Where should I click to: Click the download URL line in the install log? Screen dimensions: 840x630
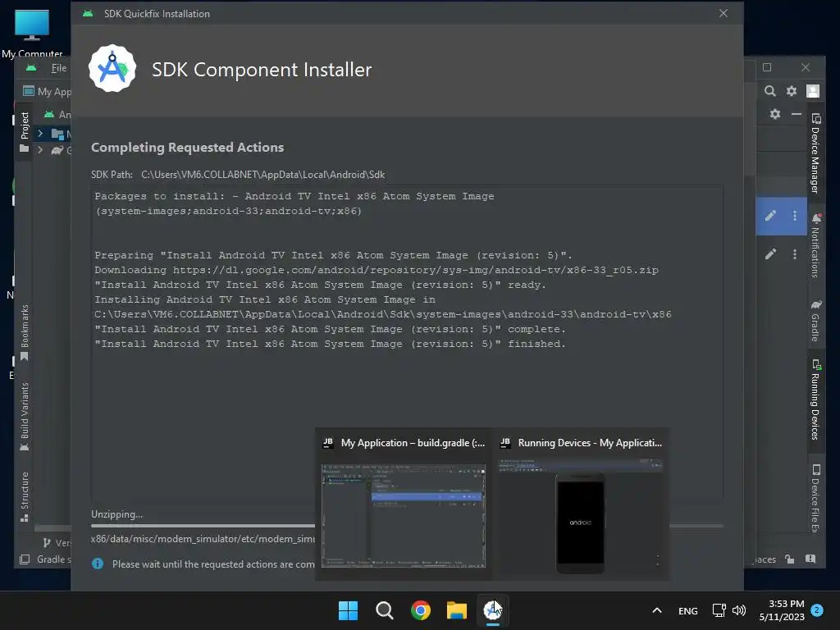click(x=377, y=270)
